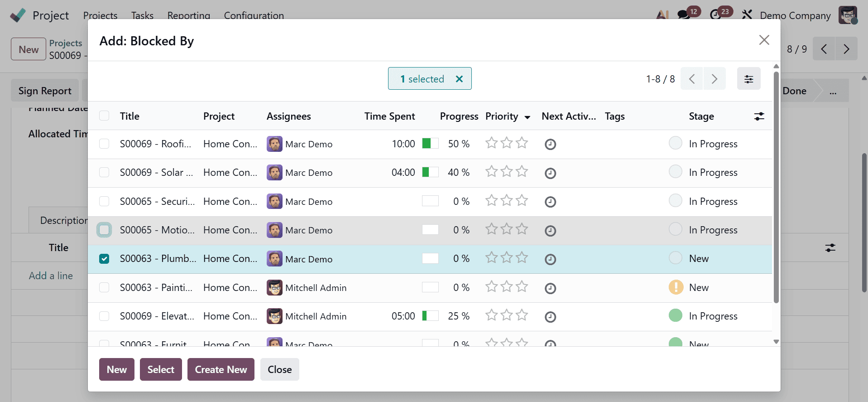This screenshot has width=868, height=402.
Task: Go to next record in background form
Action: pos(846,49)
